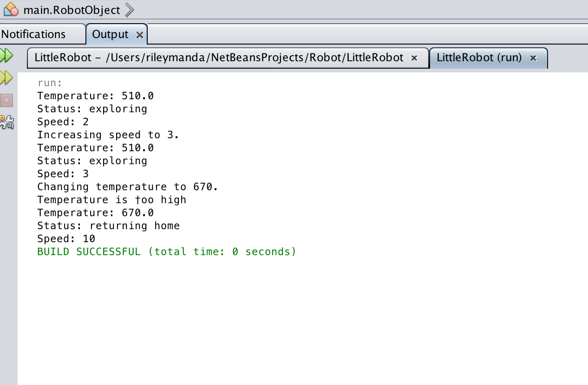The image size is (588, 385).
Task: Close the LittleRobot NetBeansProjects path tab
Action: 414,58
